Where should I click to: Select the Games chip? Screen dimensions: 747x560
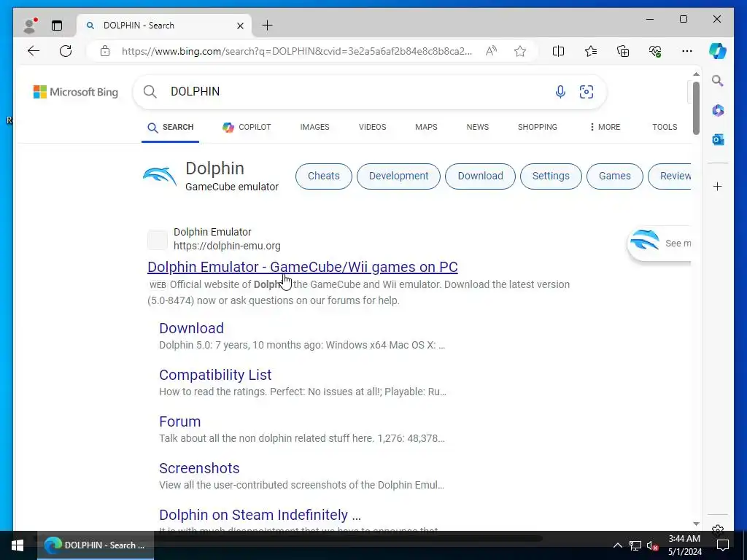(614, 176)
